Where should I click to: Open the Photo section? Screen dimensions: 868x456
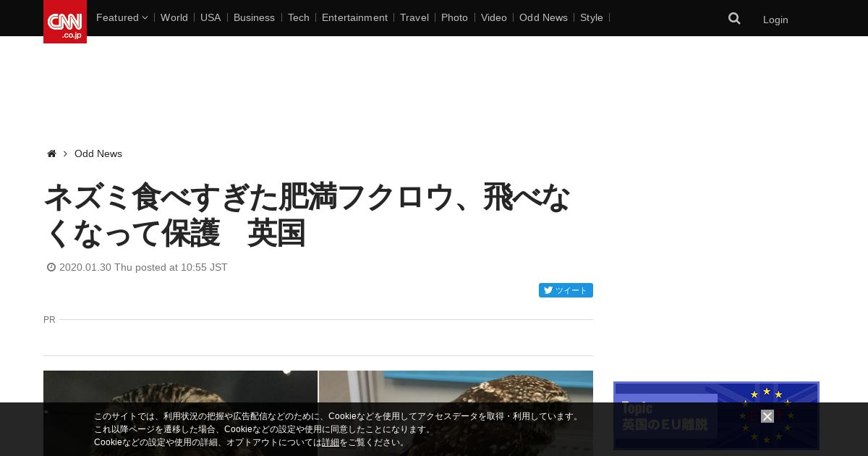pyautogui.click(x=454, y=17)
